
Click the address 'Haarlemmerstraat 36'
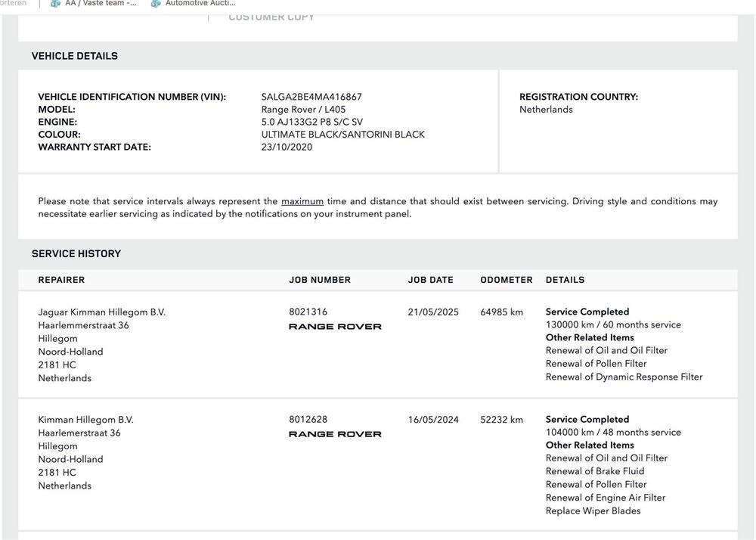[x=83, y=325]
